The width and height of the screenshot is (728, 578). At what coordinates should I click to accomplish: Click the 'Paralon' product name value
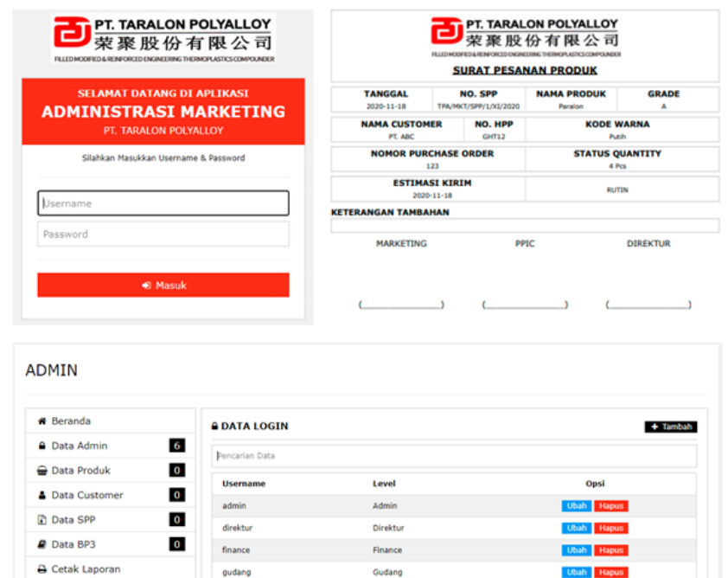pyautogui.click(x=571, y=106)
